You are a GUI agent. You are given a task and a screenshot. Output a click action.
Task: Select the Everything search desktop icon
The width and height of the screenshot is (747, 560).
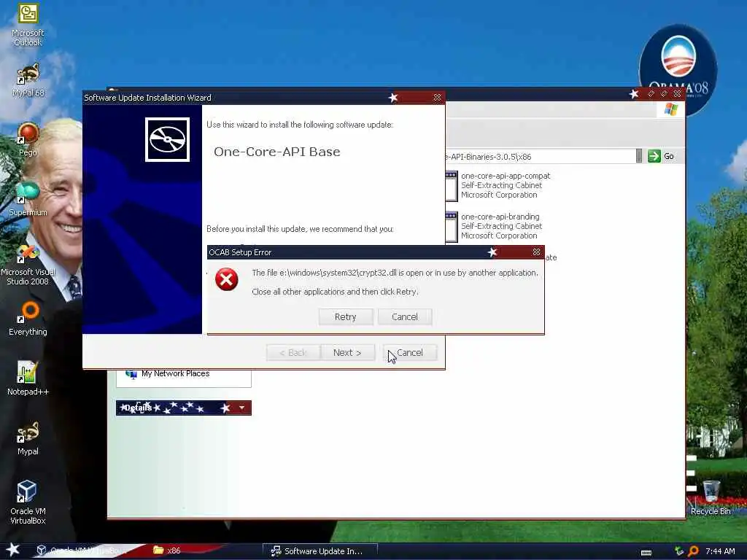point(28,318)
